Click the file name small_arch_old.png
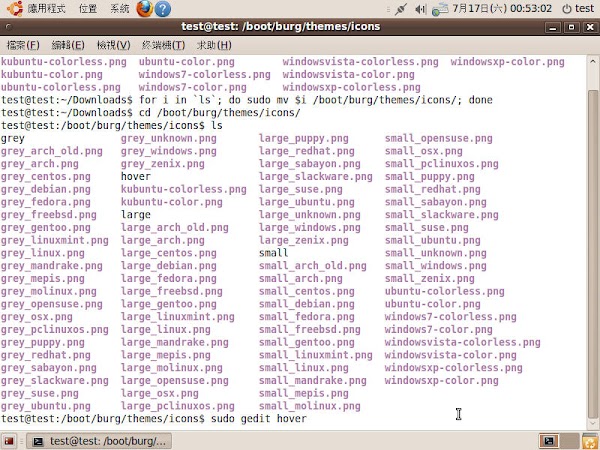 (x=313, y=266)
